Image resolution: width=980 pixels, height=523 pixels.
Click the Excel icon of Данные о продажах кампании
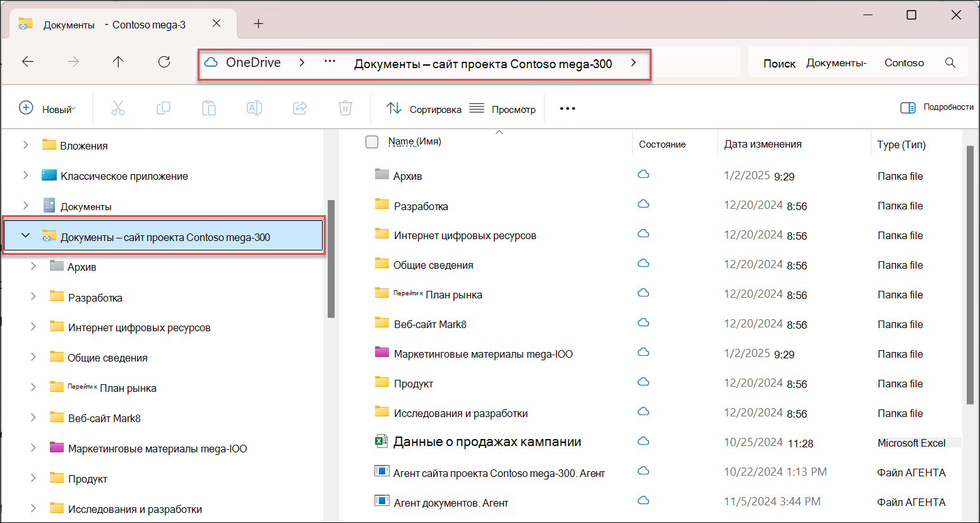click(381, 442)
